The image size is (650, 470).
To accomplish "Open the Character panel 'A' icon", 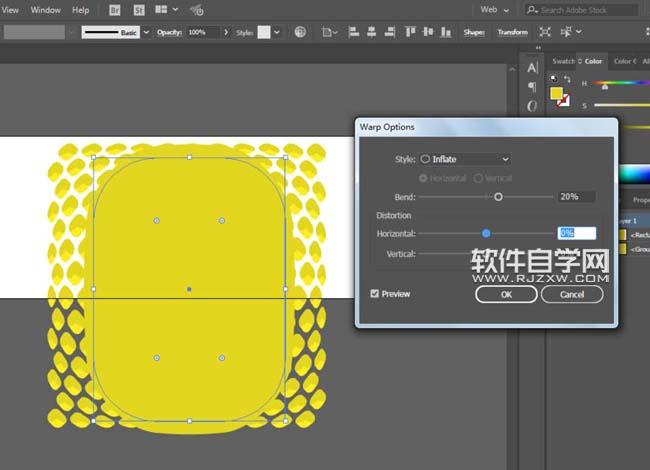I will pos(532,67).
